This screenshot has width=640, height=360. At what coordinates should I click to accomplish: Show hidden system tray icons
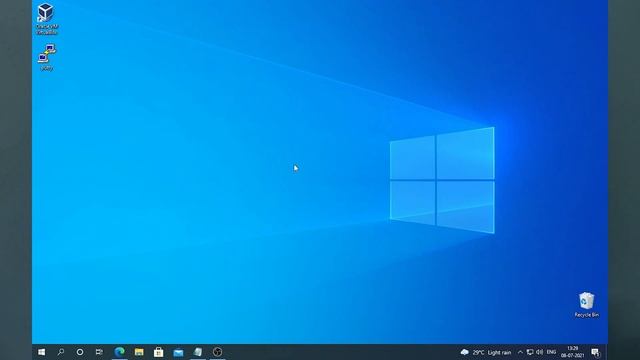point(520,352)
